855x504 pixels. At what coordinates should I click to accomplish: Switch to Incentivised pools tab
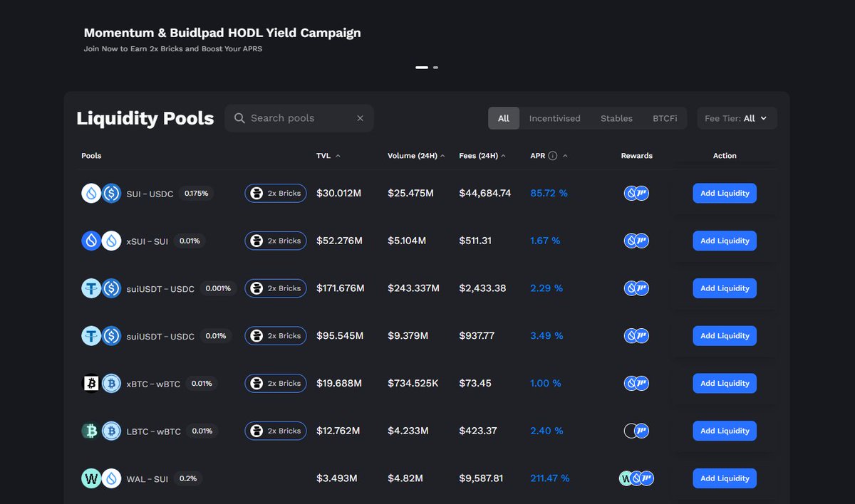point(554,118)
